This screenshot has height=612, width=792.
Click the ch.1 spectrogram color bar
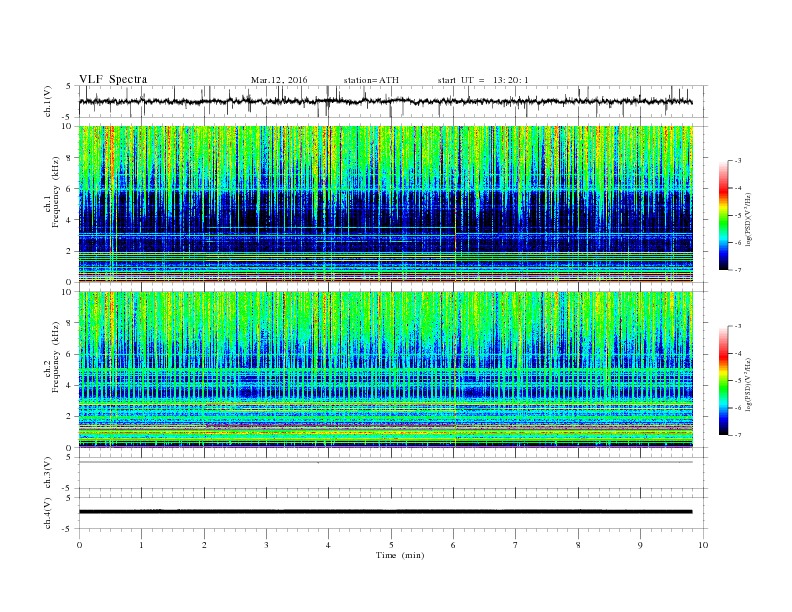pyautogui.click(x=723, y=215)
